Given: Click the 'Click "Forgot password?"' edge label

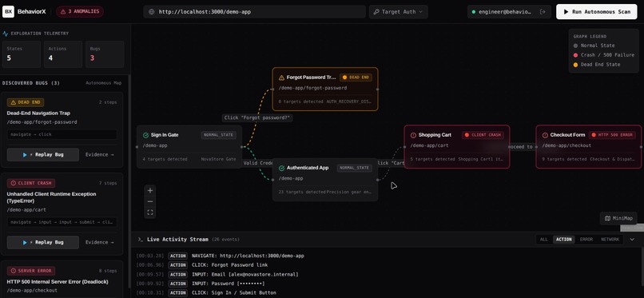Looking at the screenshot, I should 257,117.
